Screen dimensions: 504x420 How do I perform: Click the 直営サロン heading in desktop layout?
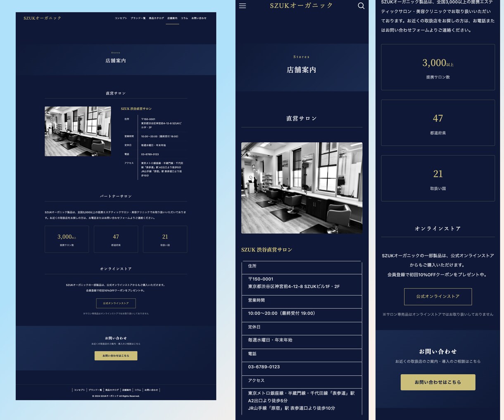tap(116, 93)
